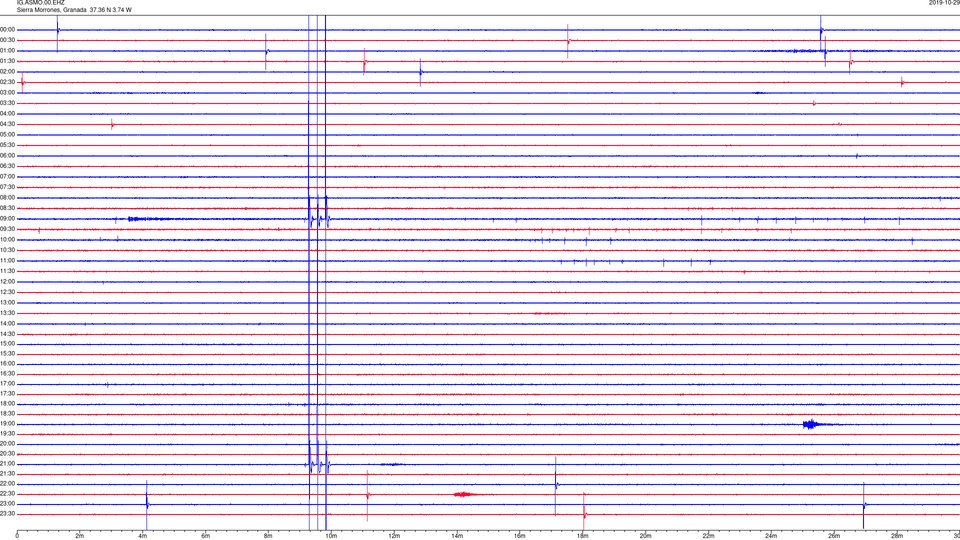Select the 22m axis tick label

pos(708,536)
